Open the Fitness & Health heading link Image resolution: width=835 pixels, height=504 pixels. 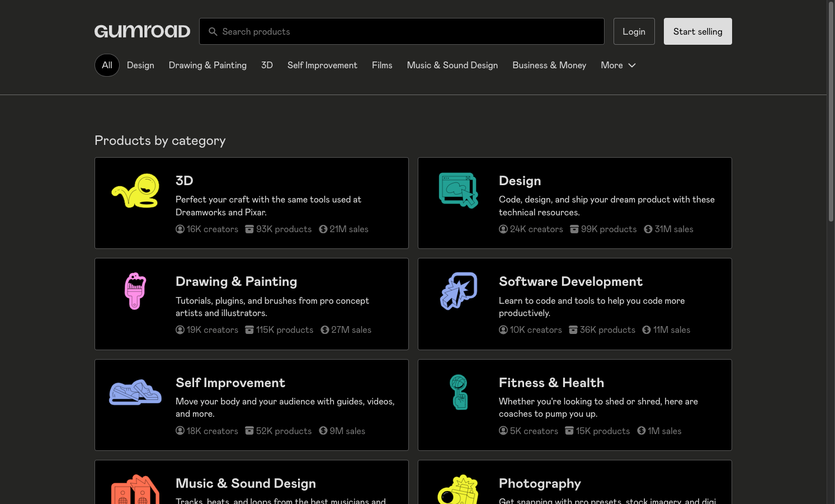pyautogui.click(x=551, y=383)
